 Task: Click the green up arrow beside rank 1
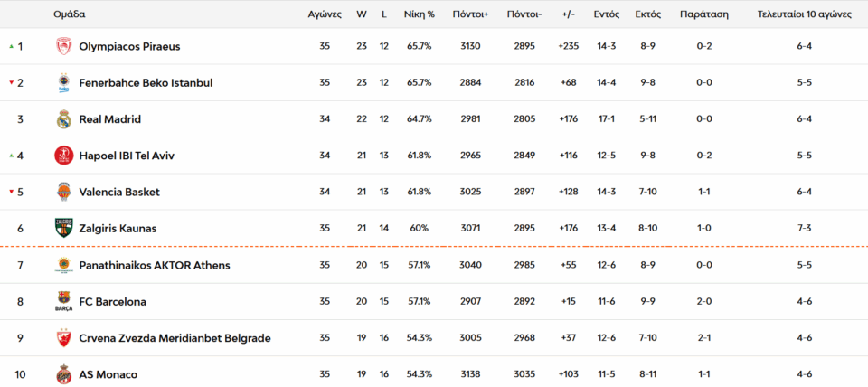pyautogui.click(x=11, y=46)
